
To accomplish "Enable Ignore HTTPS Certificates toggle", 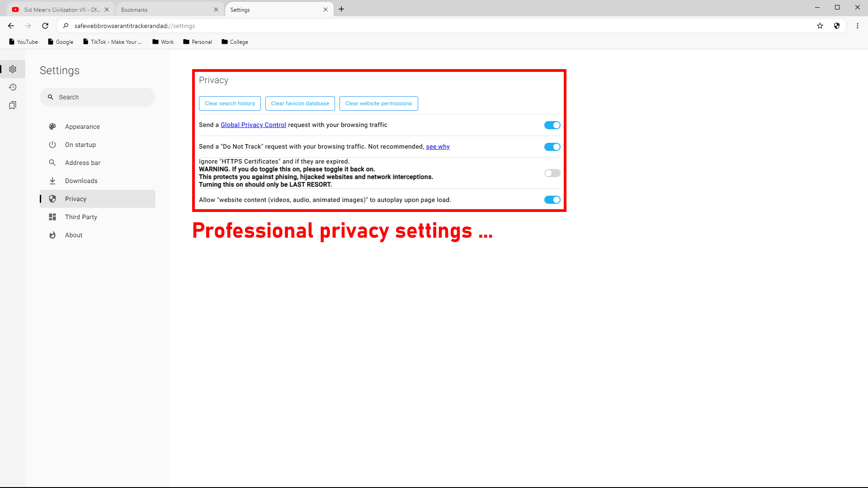I will point(552,173).
